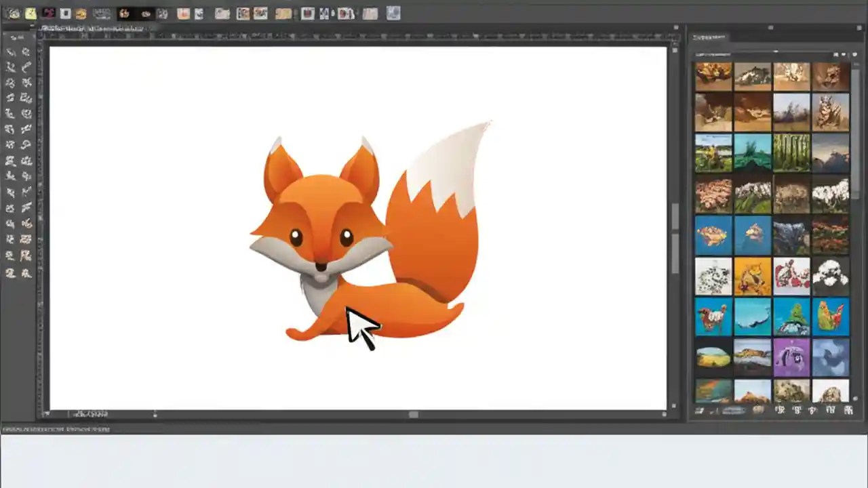Select the bottom tool in the left toolbox
Screen dimensions: 868x488
[x=12, y=273]
